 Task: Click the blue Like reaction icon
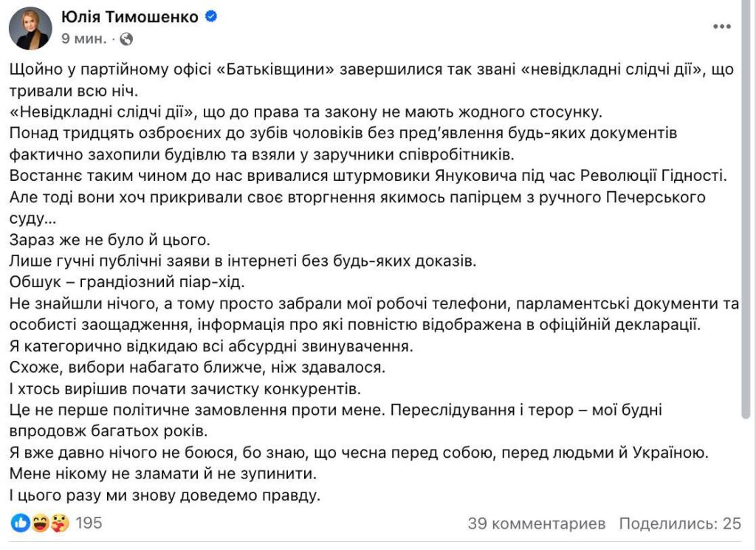(21, 523)
